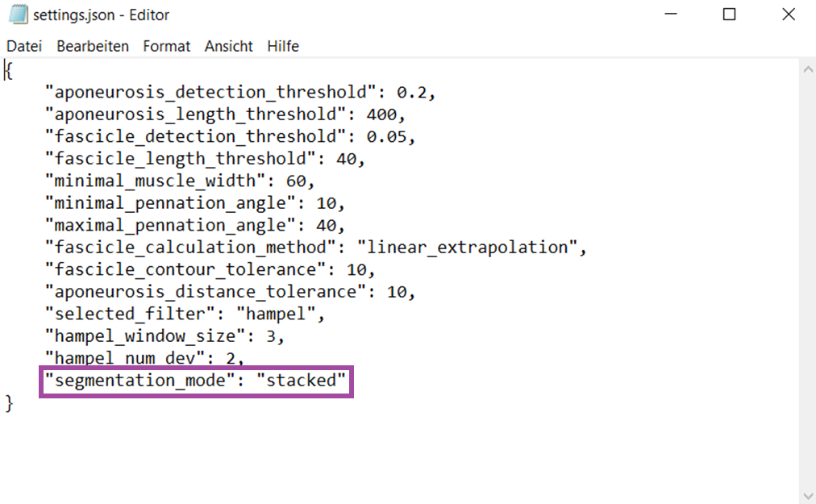
Task: Click the Notepad icon in the title bar
Action: click(x=17, y=14)
